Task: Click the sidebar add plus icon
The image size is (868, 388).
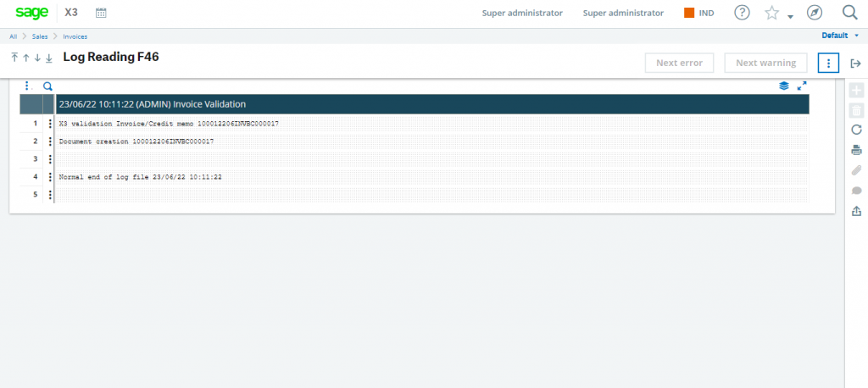Action: pos(856,90)
